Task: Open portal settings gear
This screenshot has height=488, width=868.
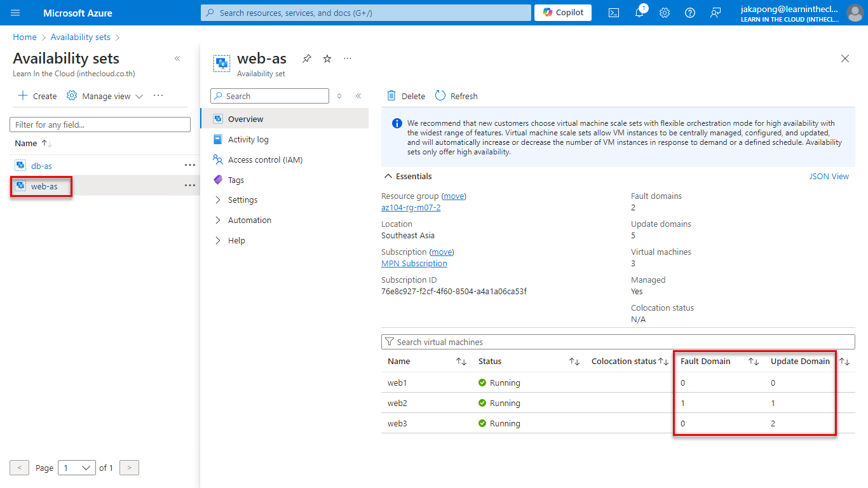Action: pos(665,13)
